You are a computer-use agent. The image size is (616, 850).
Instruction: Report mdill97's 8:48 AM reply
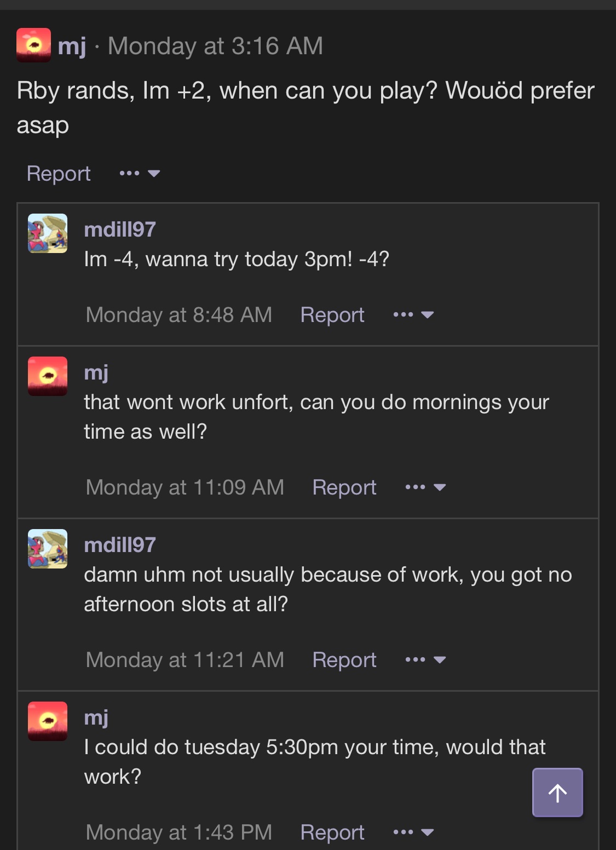pos(332,315)
